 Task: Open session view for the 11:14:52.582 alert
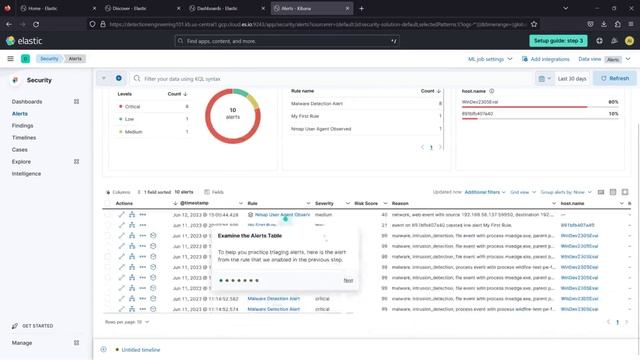pos(153,298)
